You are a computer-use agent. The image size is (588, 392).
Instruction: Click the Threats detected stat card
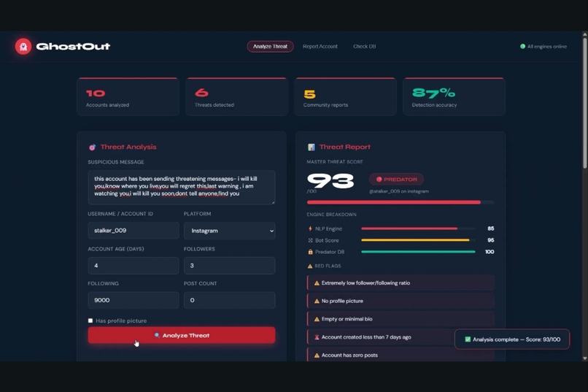236,97
